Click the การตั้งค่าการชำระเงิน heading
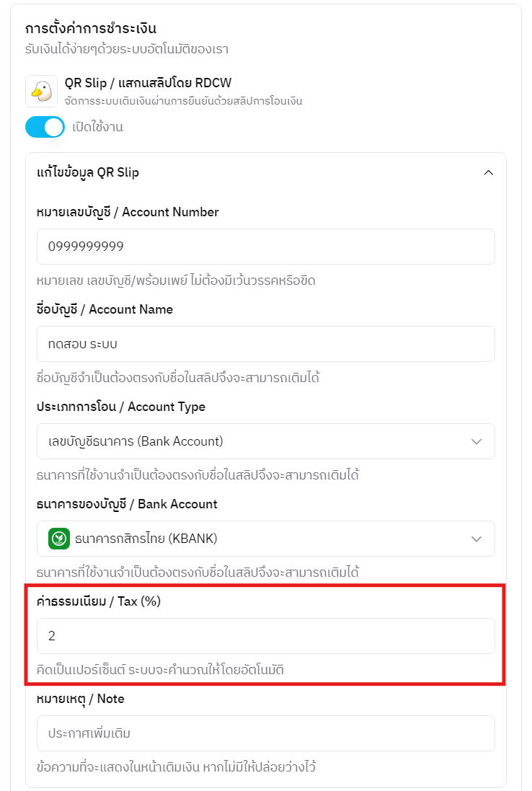This screenshot has height=791, width=532. (94, 24)
